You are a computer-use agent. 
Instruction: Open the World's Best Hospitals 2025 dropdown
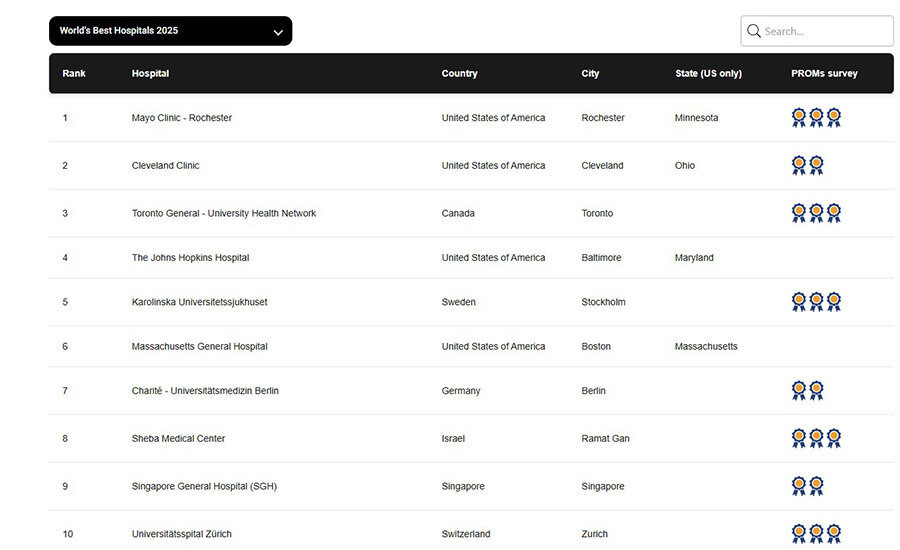(x=170, y=31)
